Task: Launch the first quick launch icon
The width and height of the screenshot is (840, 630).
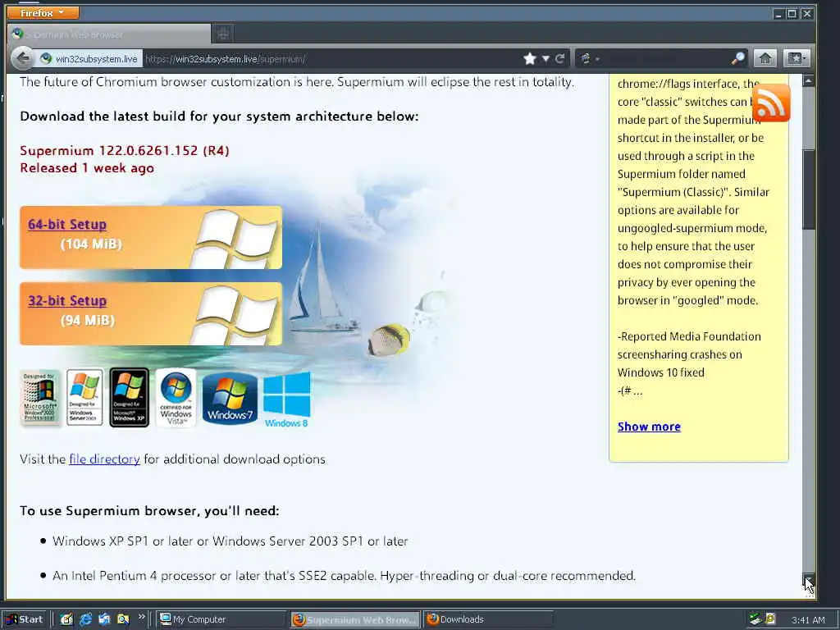Action: pyautogui.click(x=66, y=619)
